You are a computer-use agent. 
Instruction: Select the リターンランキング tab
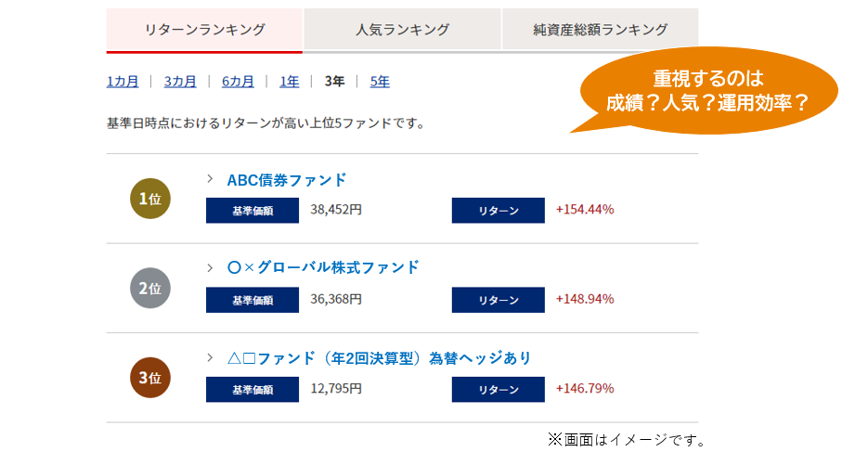coord(204,30)
